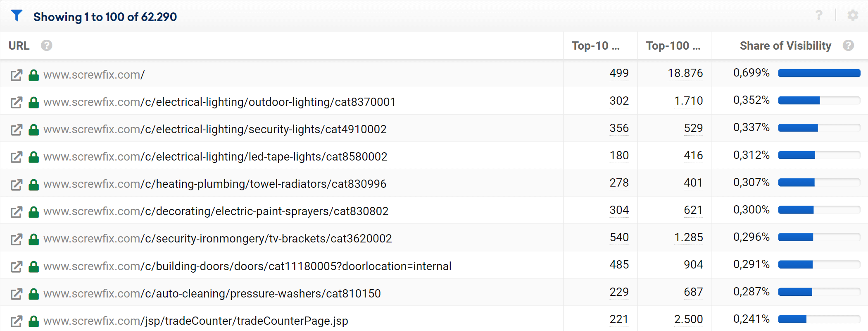Click green padlock in electric-paint-sprayers row
The image size is (868, 331).
click(33, 211)
